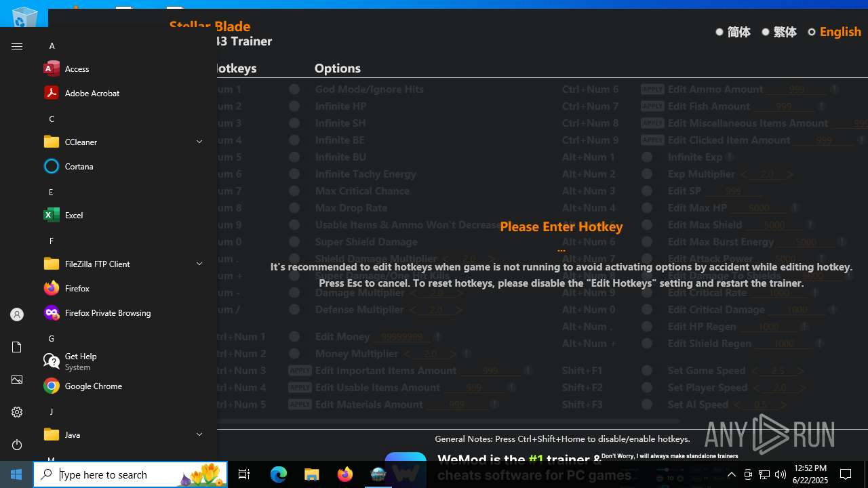Open Documents from Start sidebar

(17, 347)
